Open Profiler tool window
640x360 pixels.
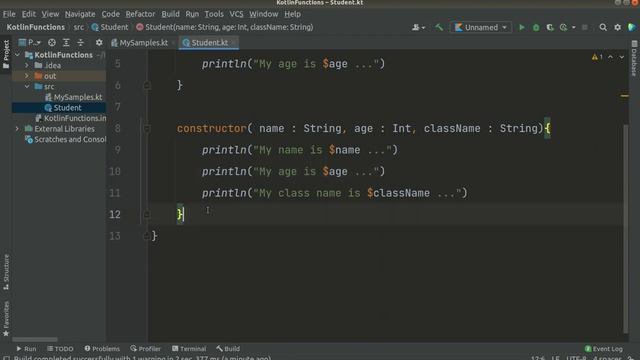click(x=145, y=349)
